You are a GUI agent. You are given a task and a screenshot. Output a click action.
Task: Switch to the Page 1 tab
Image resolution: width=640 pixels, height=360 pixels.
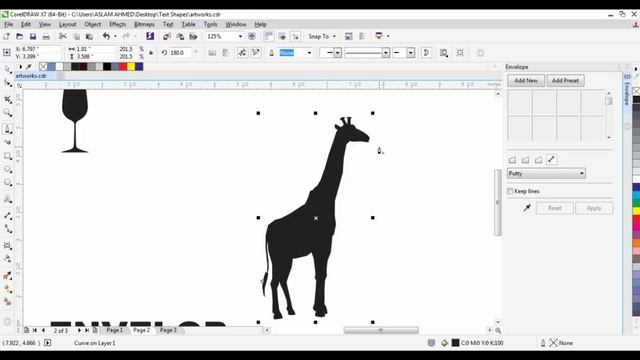click(x=114, y=330)
